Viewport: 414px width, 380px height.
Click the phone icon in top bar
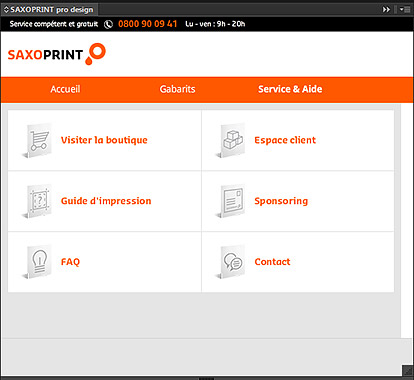[x=108, y=24]
